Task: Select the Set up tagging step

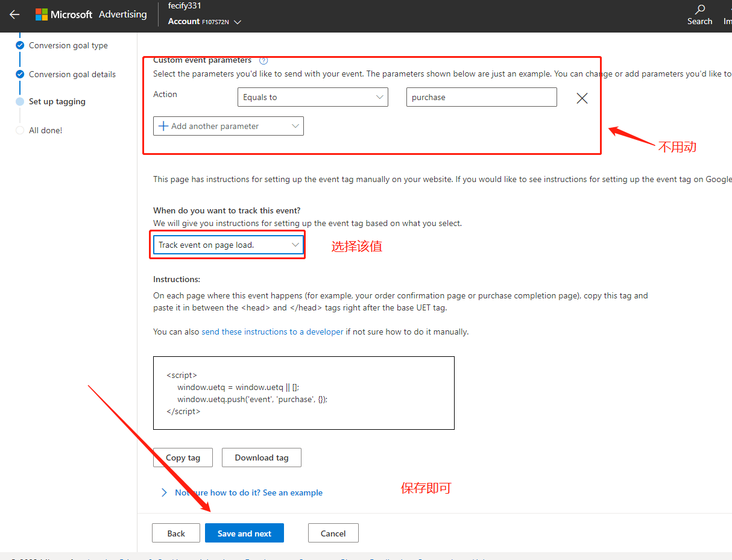Action: 57,101
